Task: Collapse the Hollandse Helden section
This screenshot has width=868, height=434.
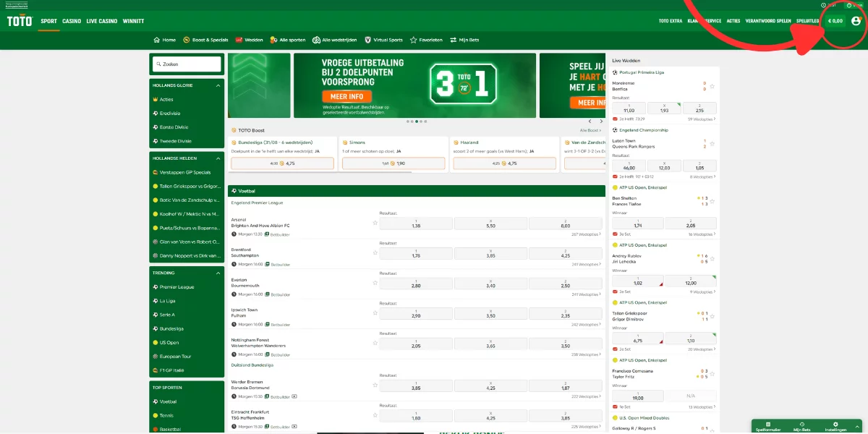Action: pyautogui.click(x=218, y=158)
